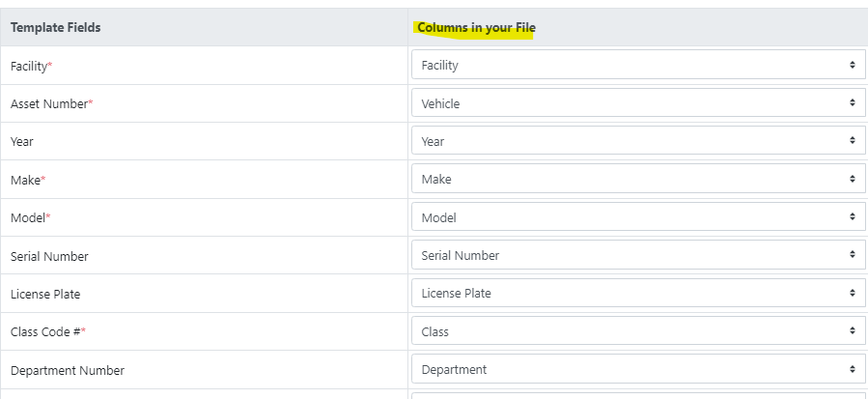Select the "Serial Number" template field label

(49, 256)
